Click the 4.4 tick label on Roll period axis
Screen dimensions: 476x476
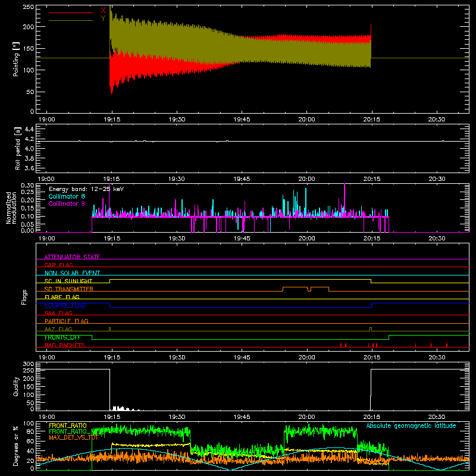click(29, 129)
